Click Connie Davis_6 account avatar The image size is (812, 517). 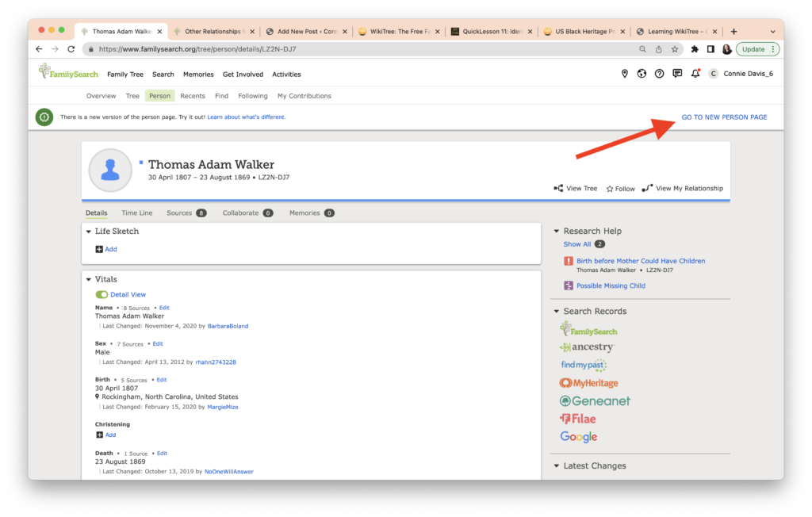pos(713,74)
